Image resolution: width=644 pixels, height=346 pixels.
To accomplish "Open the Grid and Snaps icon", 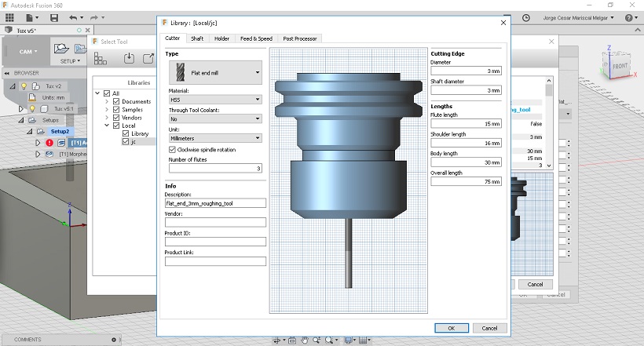I will click(364, 341).
